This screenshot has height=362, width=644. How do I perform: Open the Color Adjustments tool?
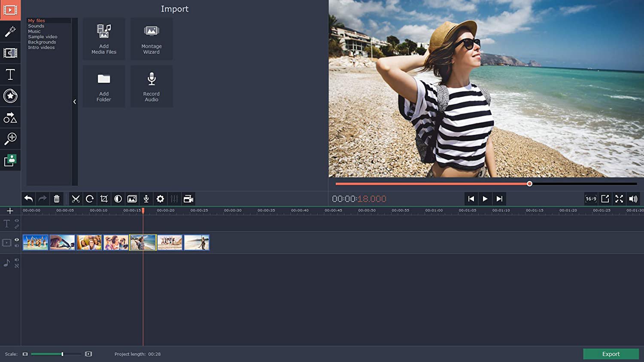coord(118,199)
